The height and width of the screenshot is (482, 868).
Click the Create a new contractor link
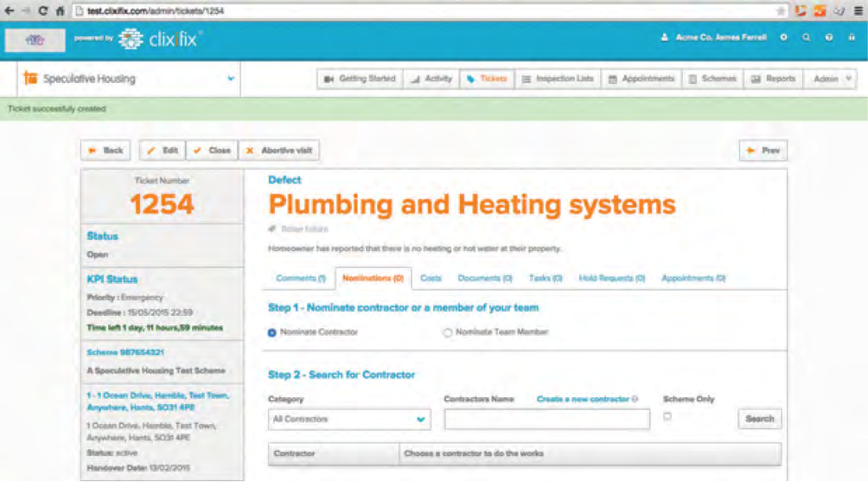(583, 400)
